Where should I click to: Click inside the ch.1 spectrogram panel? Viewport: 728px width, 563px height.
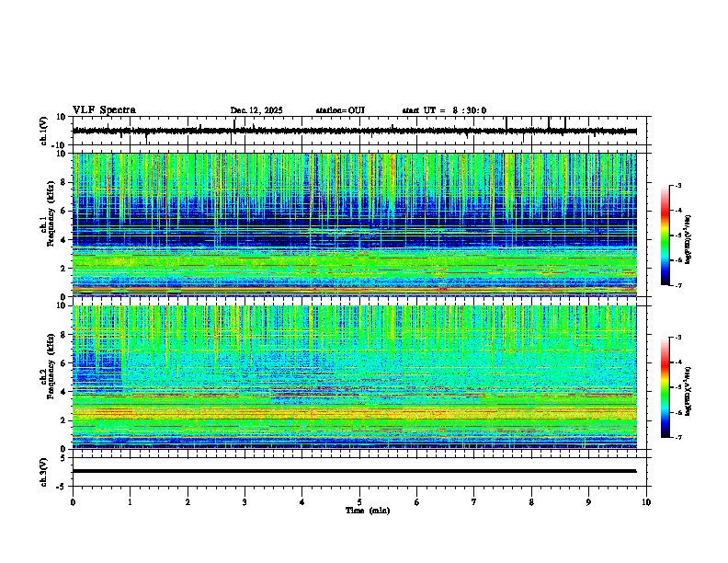coord(355,224)
